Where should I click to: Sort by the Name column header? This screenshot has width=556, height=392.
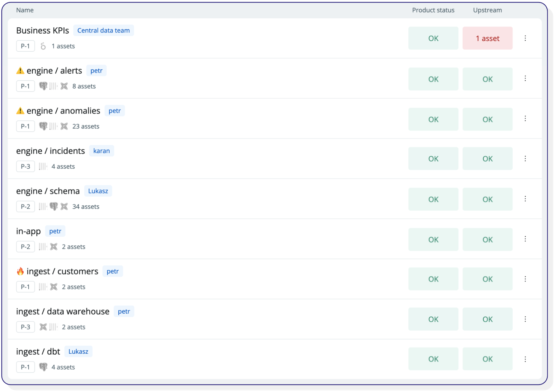click(x=25, y=10)
